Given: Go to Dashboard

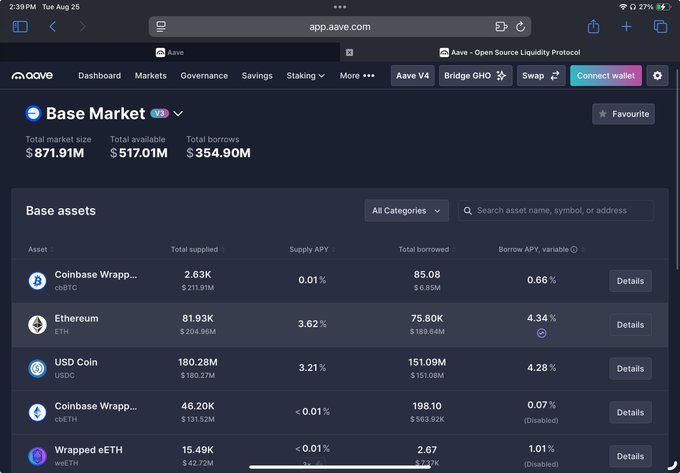Looking at the screenshot, I should coord(99,75).
